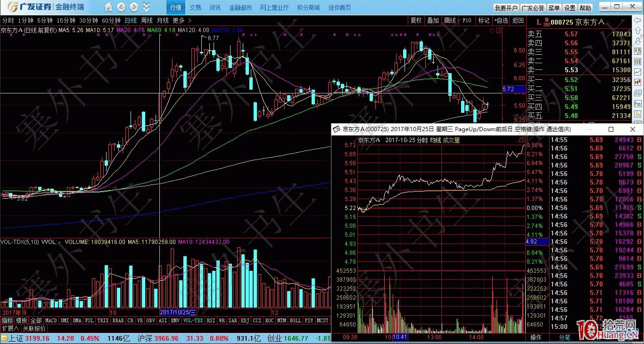
Task: Open the 资讯 tab
Action: point(215,8)
